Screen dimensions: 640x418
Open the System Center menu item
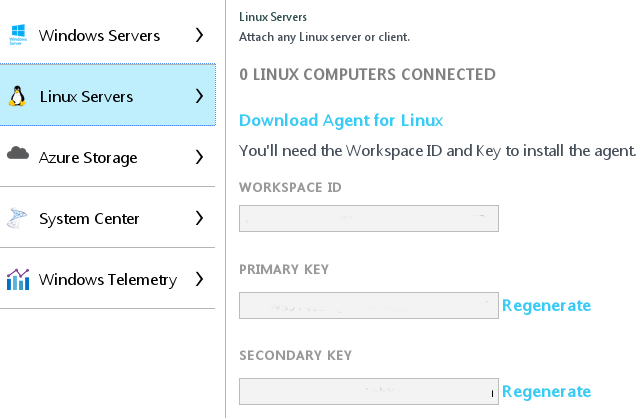pos(108,217)
